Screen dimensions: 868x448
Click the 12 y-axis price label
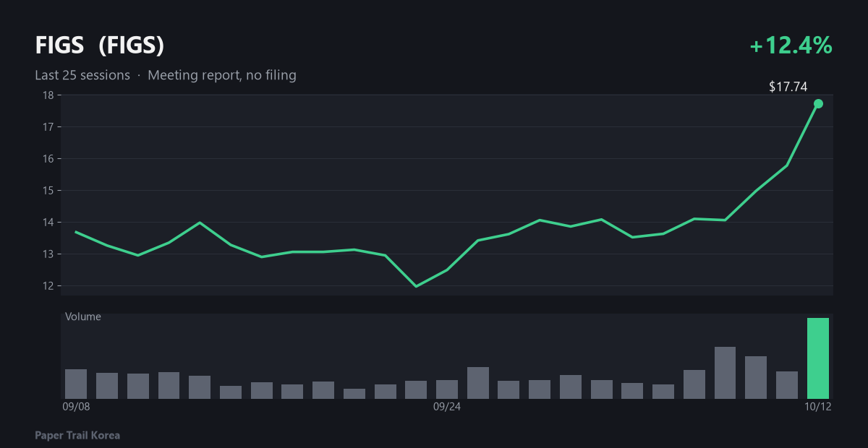point(48,286)
